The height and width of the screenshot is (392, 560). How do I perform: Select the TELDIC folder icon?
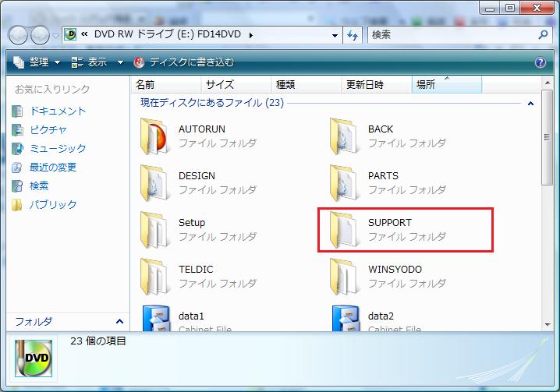[x=154, y=277]
